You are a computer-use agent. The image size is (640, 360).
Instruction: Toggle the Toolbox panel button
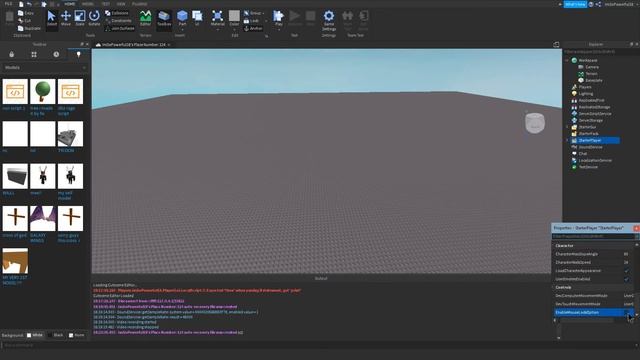pyautogui.click(x=164, y=19)
